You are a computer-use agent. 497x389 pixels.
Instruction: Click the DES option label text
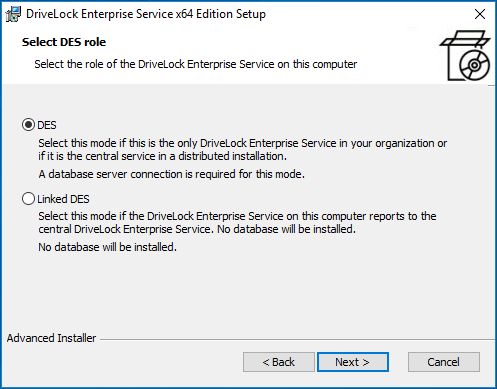[47, 125]
